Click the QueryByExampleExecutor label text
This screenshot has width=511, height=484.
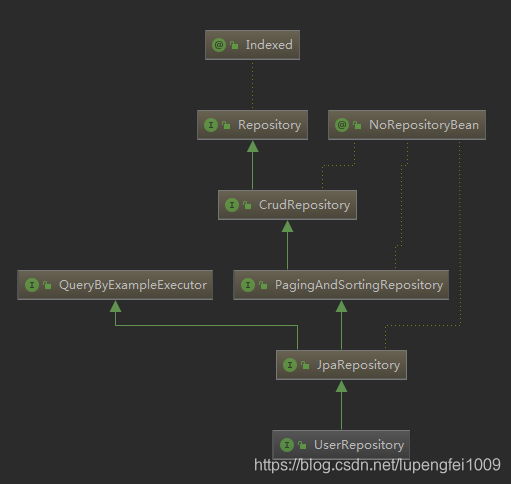[133, 285]
